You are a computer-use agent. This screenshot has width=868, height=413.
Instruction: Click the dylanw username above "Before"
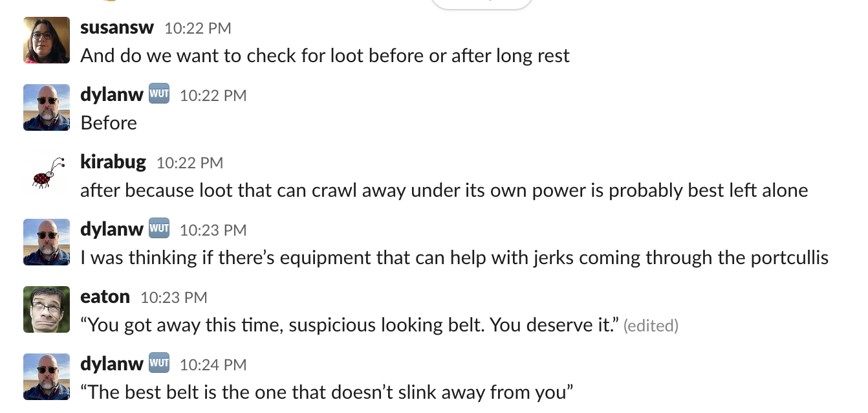(x=111, y=95)
